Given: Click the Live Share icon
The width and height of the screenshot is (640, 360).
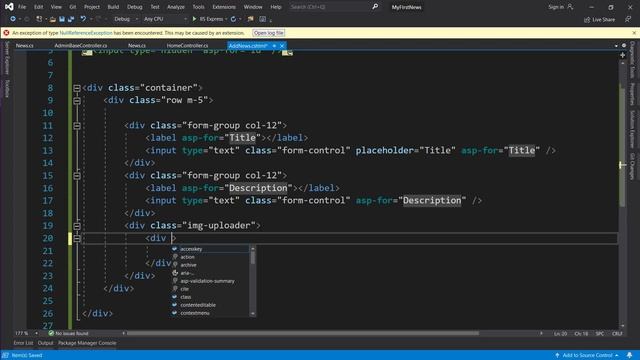Looking at the screenshot, I should click(587, 20).
